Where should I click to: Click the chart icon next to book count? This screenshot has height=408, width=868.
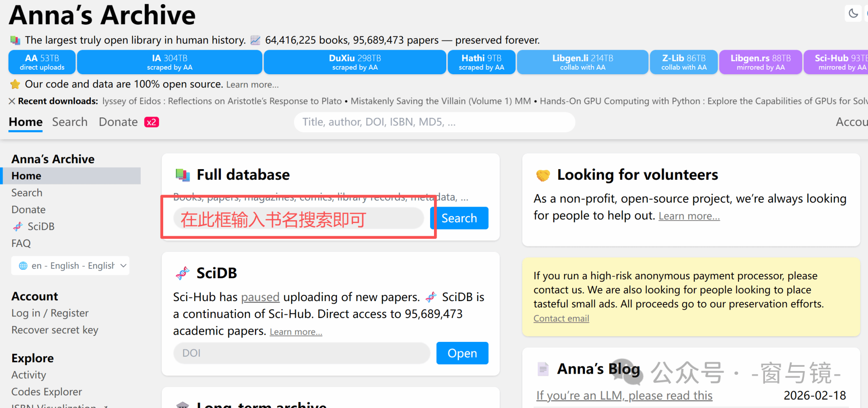255,40
